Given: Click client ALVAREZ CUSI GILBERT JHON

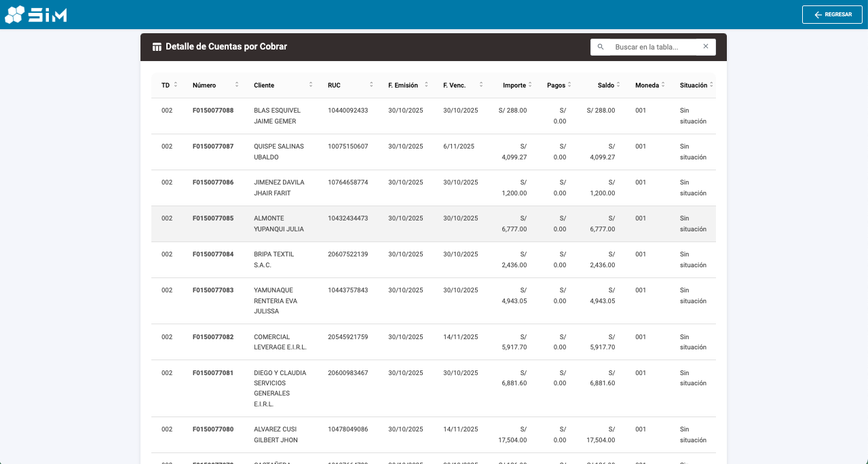Looking at the screenshot, I should coord(276,435).
